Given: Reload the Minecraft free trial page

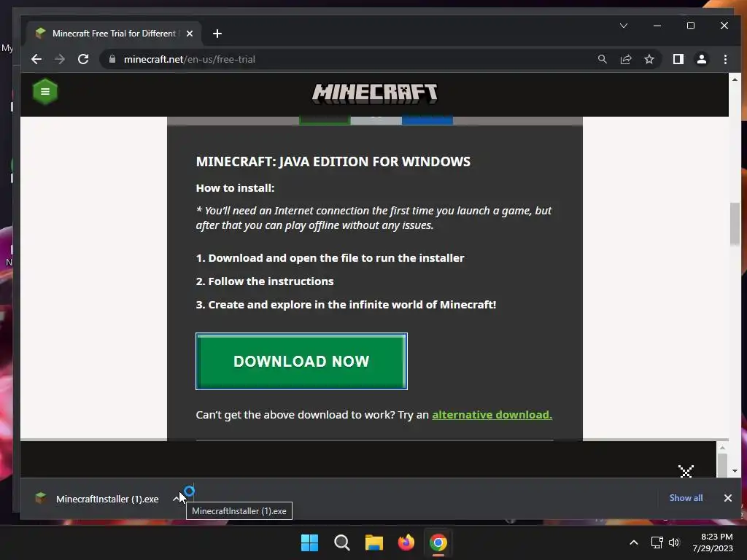Looking at the screenshot, I should (83, 59).
